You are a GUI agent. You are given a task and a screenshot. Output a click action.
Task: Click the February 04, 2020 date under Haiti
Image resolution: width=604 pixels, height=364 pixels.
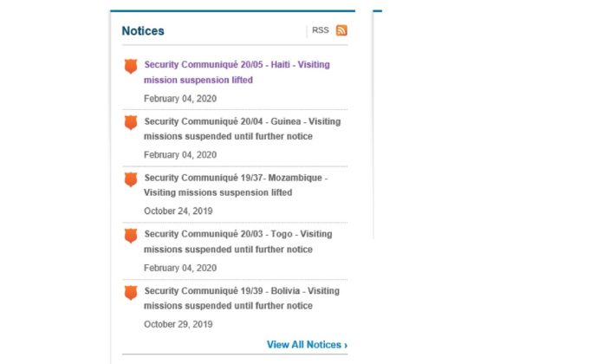coord(180,99)
